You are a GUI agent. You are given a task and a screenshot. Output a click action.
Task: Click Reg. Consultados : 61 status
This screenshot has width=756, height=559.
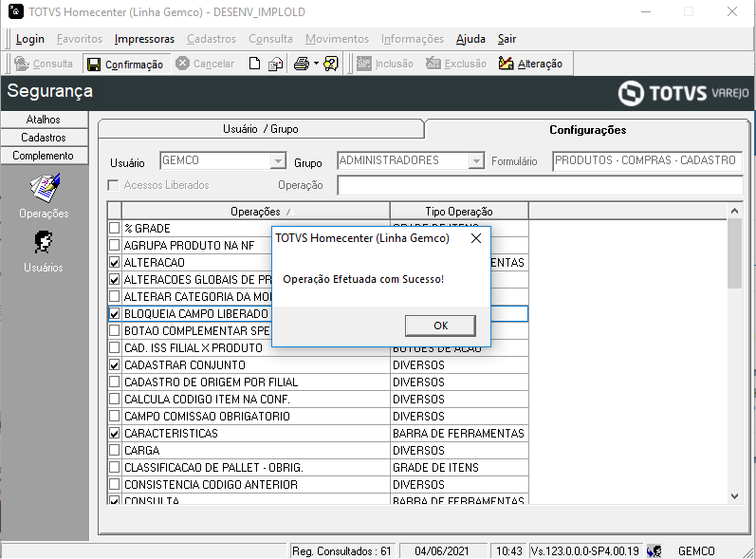[341, 550]
